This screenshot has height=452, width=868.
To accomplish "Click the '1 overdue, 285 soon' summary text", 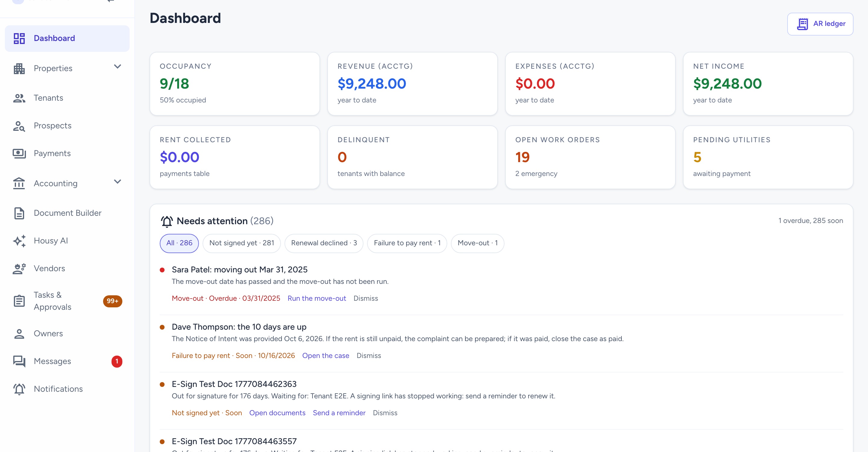I will click(811, 221).
